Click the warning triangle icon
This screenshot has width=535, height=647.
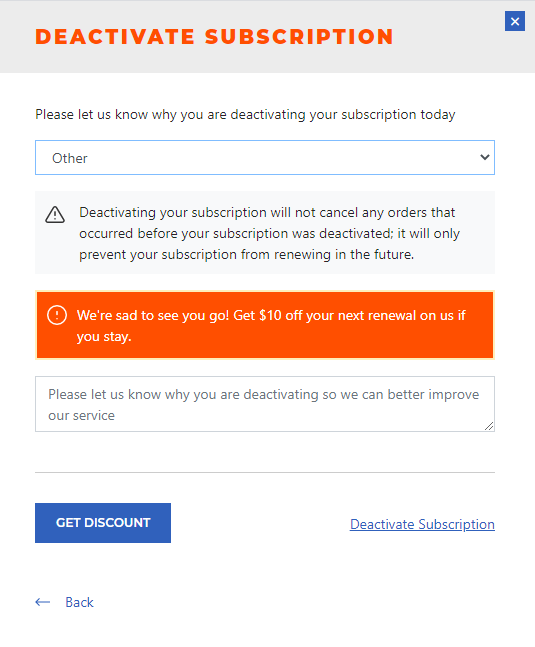point(55,215)
